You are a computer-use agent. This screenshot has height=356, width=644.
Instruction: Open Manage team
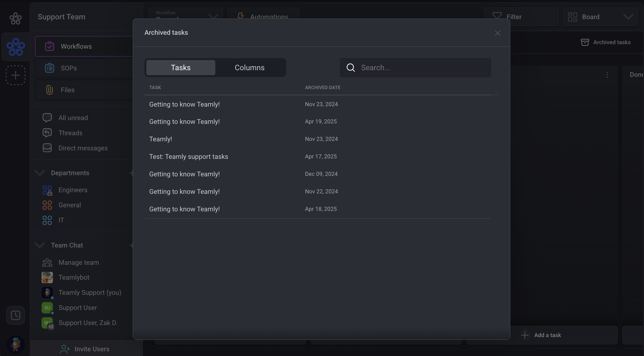point(79,262)
